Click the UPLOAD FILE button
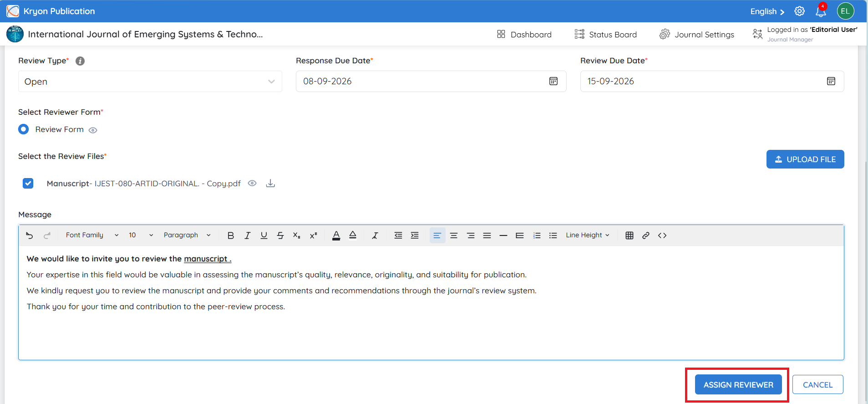 (x=805, y=159)
